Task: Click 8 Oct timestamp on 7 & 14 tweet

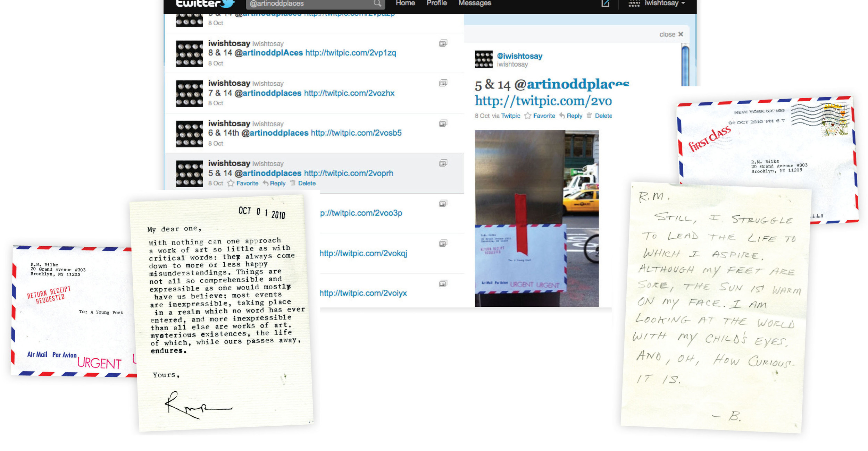Action: (216, 103)
